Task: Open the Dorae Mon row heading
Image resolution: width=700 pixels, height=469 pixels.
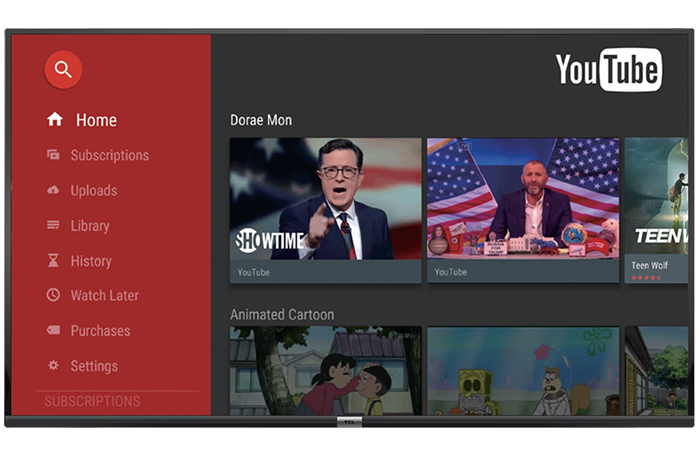Action: 261,120
